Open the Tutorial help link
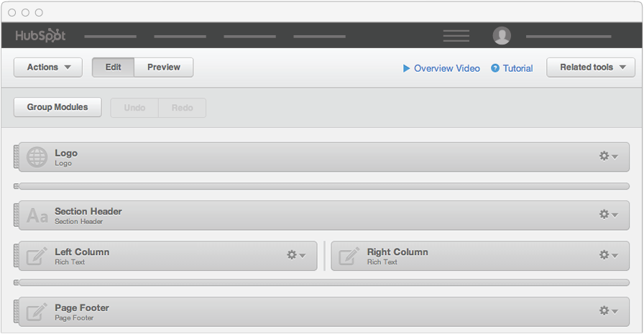This screenshot has height=334, width=644. [512, 68]
